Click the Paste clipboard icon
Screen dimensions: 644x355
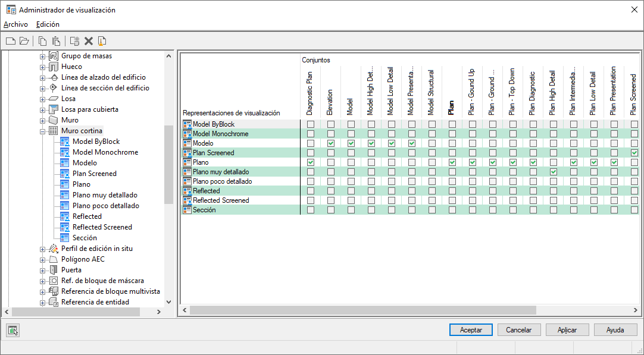tap(56, 40)
